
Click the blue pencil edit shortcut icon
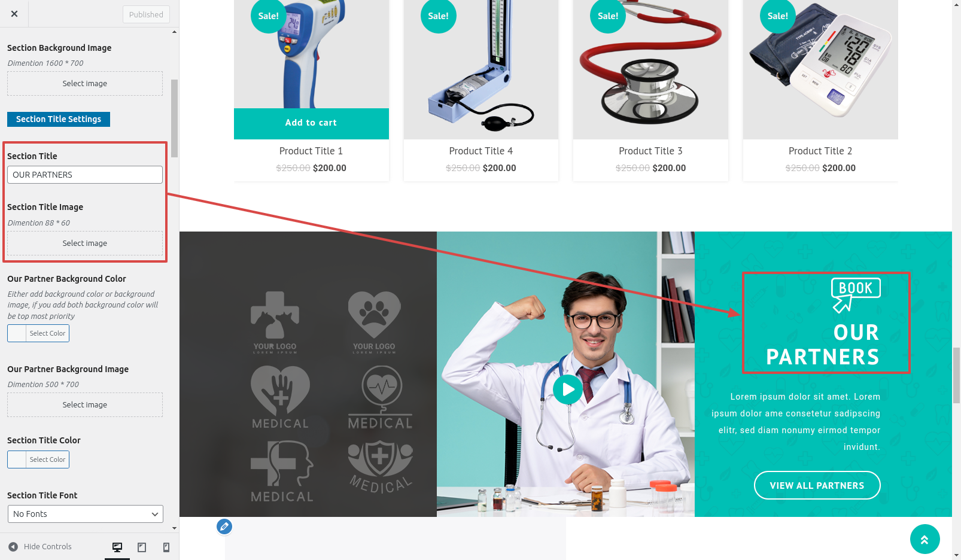click(224, 526)
